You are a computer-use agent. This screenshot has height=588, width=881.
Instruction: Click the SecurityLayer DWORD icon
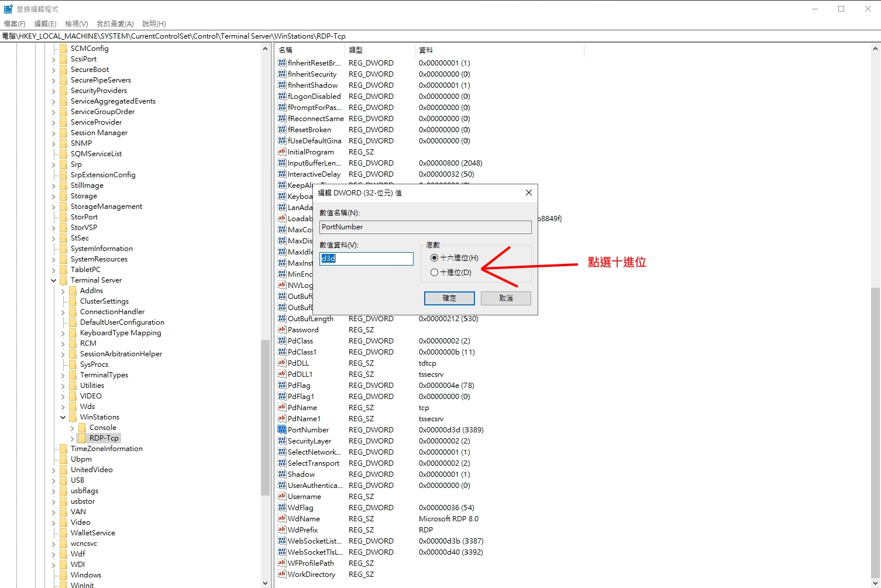[x=281, y=441]
